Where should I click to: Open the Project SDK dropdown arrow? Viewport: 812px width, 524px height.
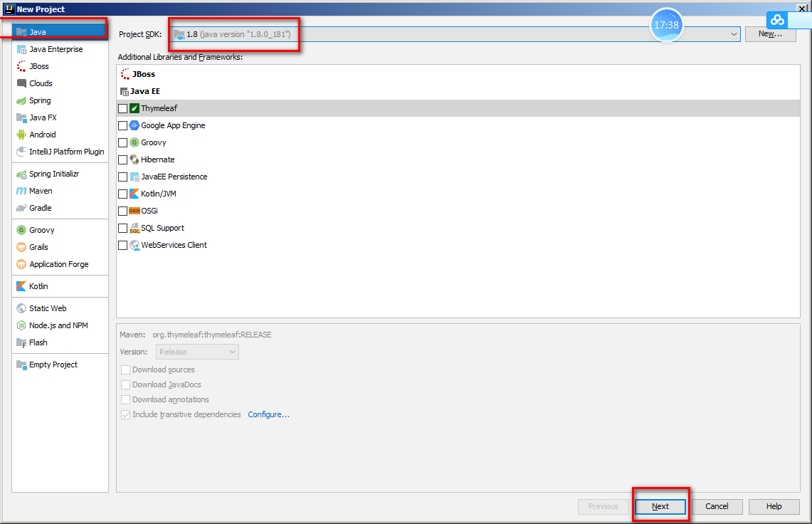(733, 34)
